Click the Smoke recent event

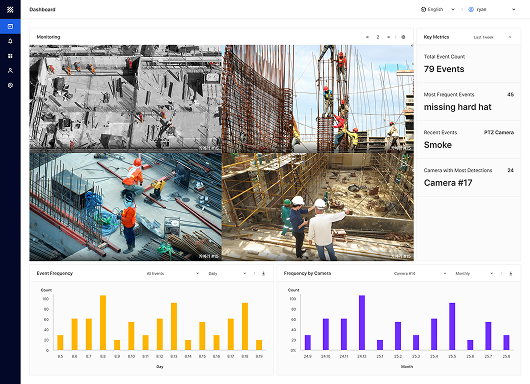(438, 145)
